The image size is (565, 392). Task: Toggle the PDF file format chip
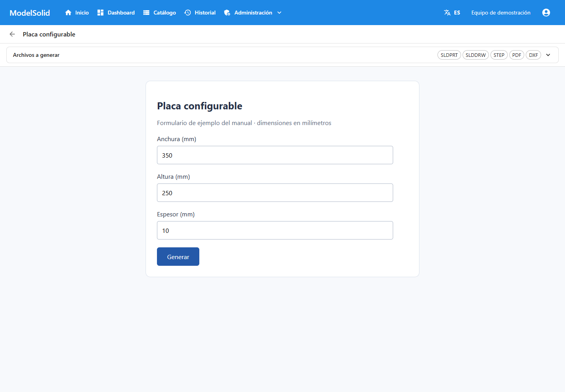[517, 55]
